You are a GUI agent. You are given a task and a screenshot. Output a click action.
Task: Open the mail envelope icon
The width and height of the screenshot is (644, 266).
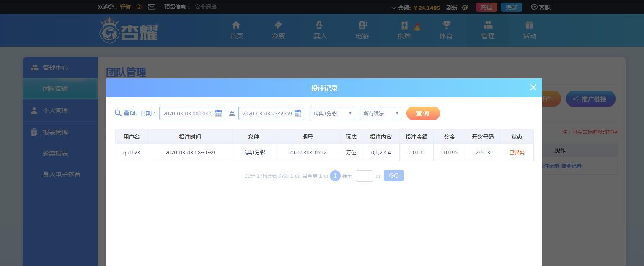pos(152,7)
